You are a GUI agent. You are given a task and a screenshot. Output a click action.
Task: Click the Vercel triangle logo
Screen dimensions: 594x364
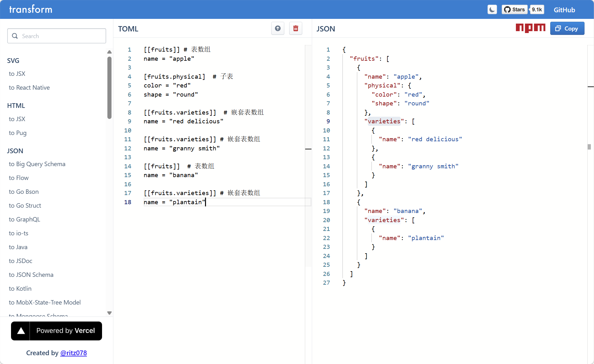coord(21,331)
